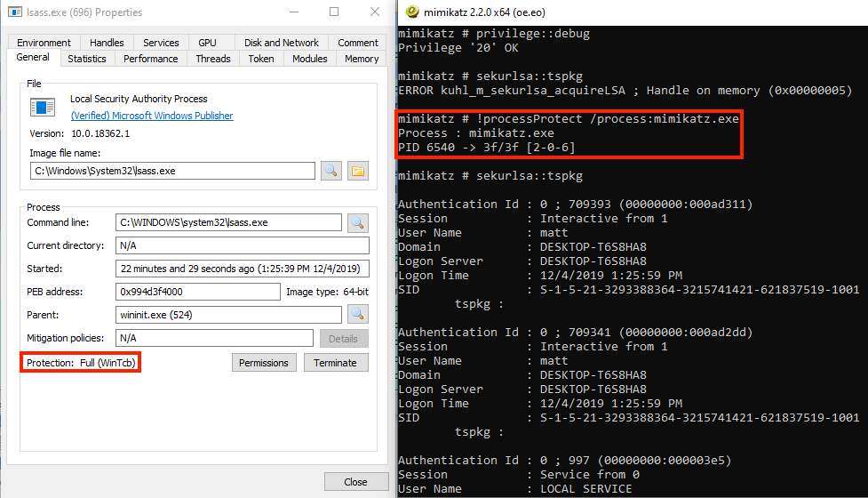Image resolution: width=868 pixels, height=498 pixels.
Task: Click the Image file name path field
Action: click(172, 171)
